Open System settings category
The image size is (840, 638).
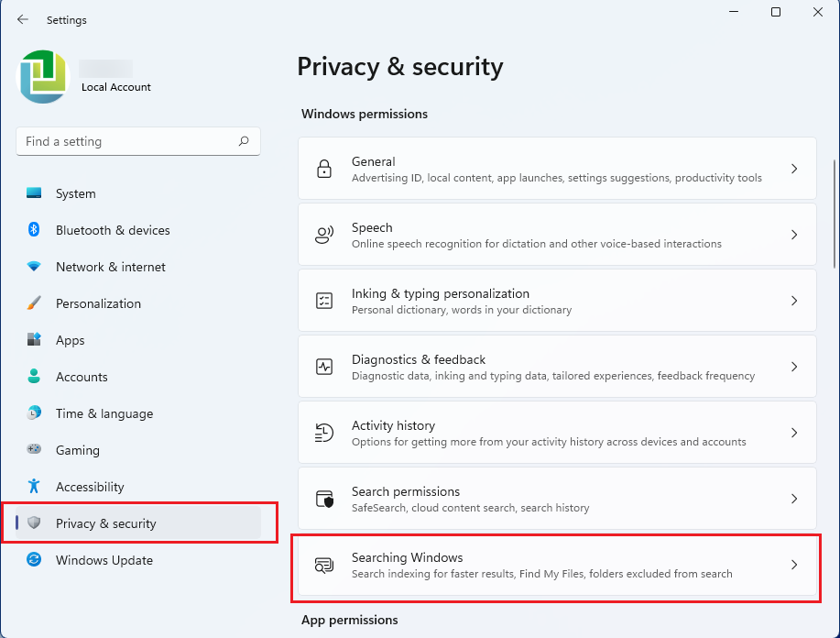tap(138, 193)
